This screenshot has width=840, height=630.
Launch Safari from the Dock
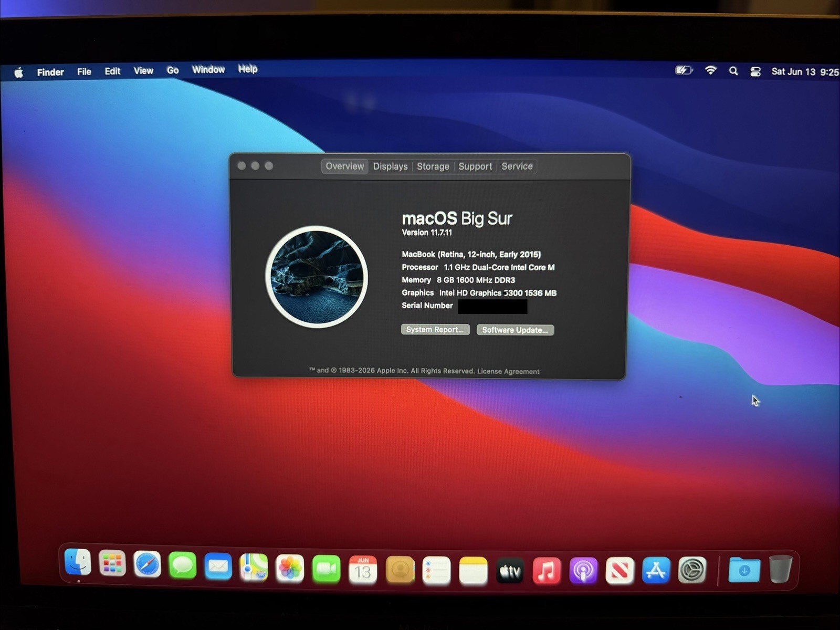point(147,565)
